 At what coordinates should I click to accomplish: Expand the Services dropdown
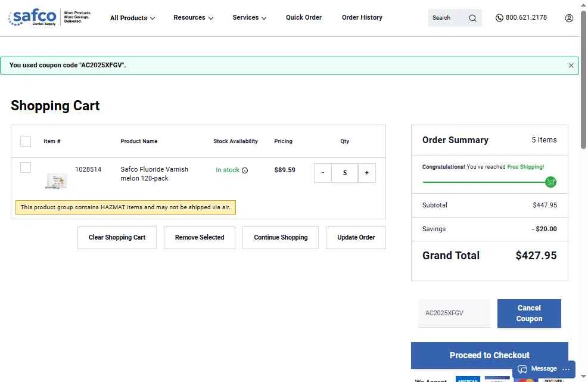tap(250, 18)
